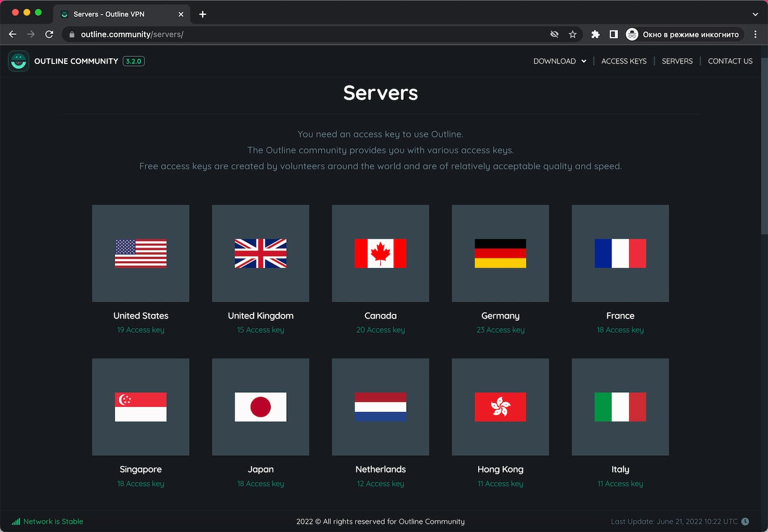The image size is (768, 532).
Task: Click Italy's 11 Access key text
Action: tap(620, 483)
